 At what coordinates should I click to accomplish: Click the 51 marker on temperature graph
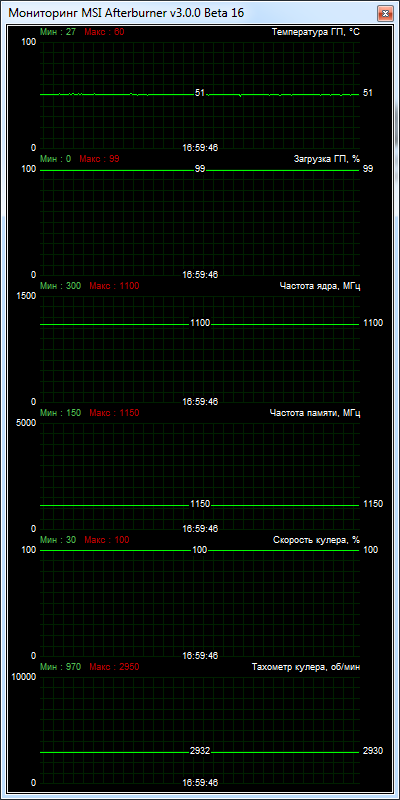[199, 93]
